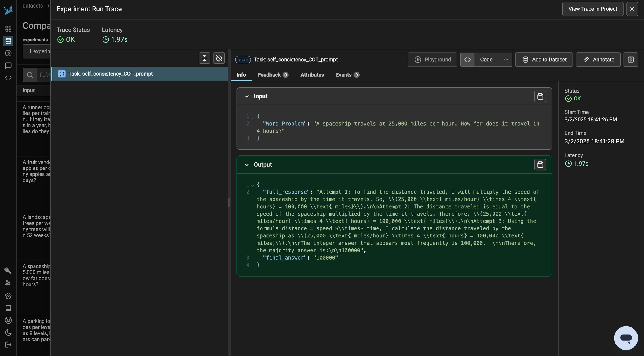Copy the Output panel contents
The image size is (644, 356).
pyautogui.click(x=540, y=165)
